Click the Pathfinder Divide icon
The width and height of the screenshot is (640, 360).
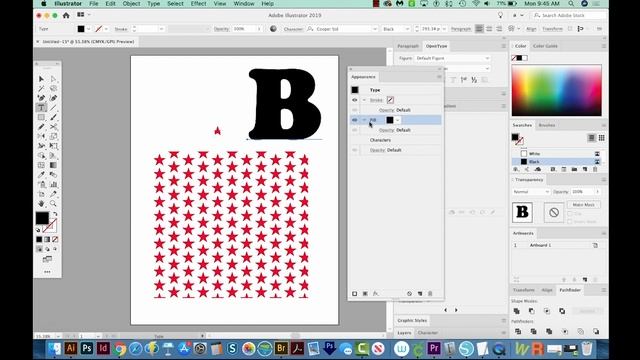tap(518, 331)
